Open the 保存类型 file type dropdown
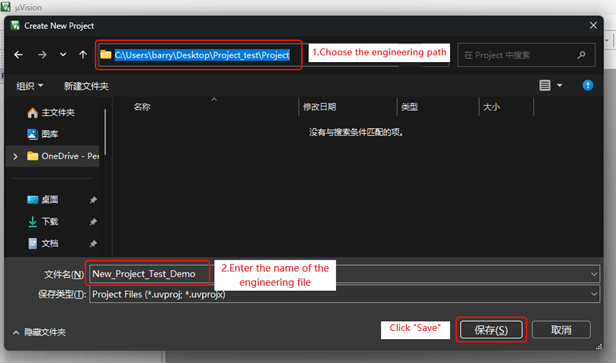616x363 pixels. pyautogui.click(x=345, y=294)
